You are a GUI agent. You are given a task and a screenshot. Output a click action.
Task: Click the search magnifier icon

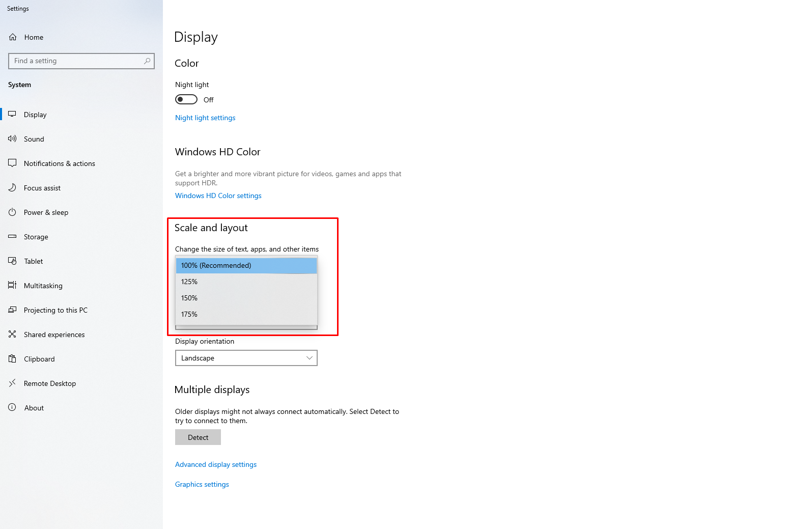(147, 61)
